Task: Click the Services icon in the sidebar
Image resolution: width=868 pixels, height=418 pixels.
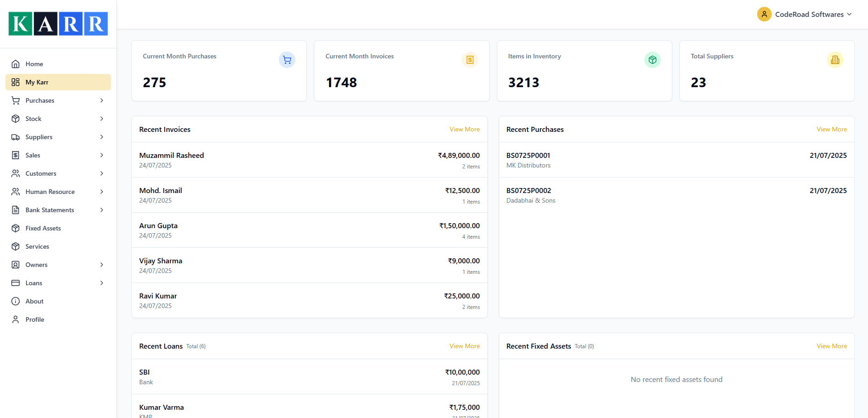Action: point(16,246)
